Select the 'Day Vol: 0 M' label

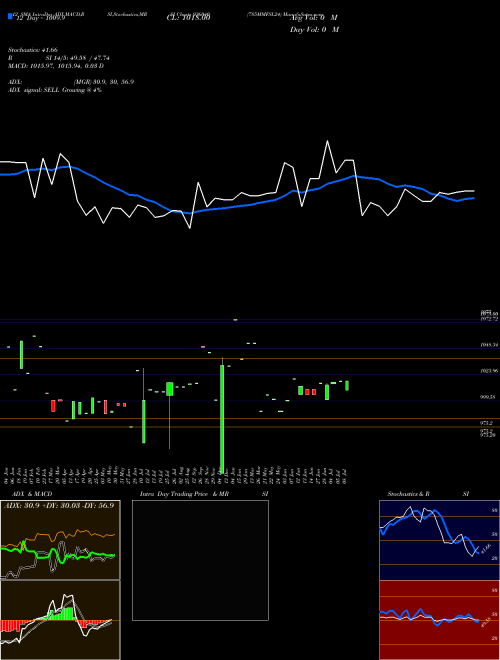coord(314,30)
